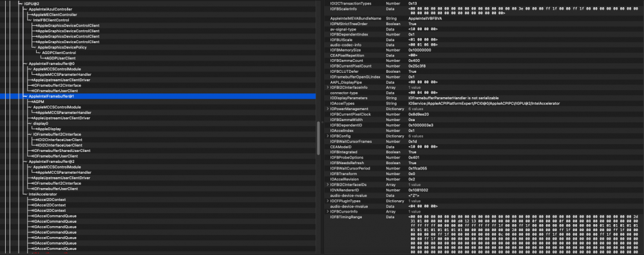Collapse the AppleIntelFramebuffer@2 node

tap(25, 162)
